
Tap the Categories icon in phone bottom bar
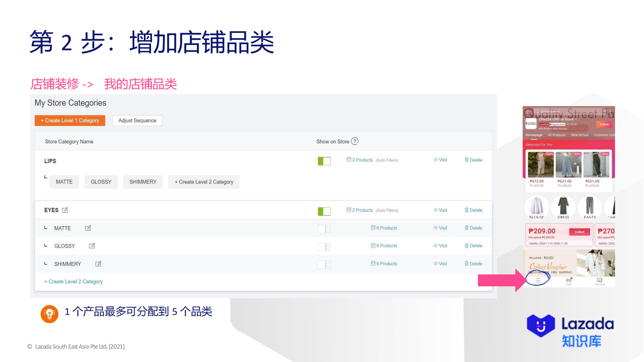[x=538, y=280]
